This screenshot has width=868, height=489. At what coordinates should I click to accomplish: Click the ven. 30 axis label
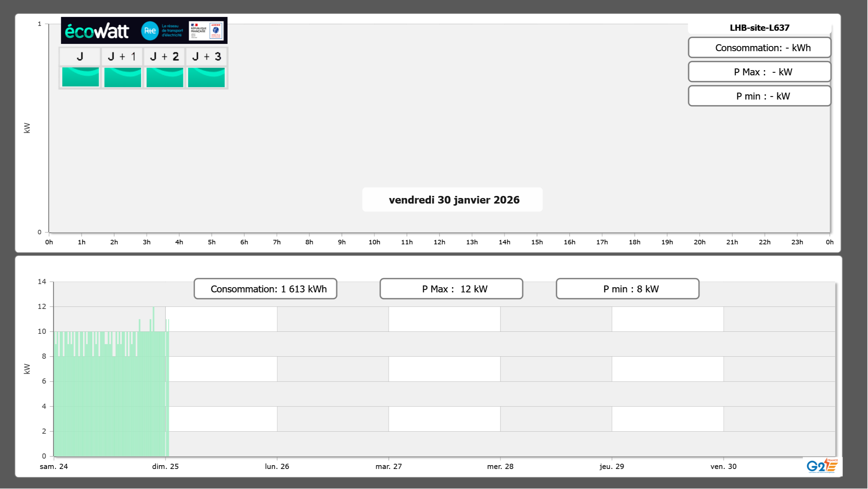(723, 467)
